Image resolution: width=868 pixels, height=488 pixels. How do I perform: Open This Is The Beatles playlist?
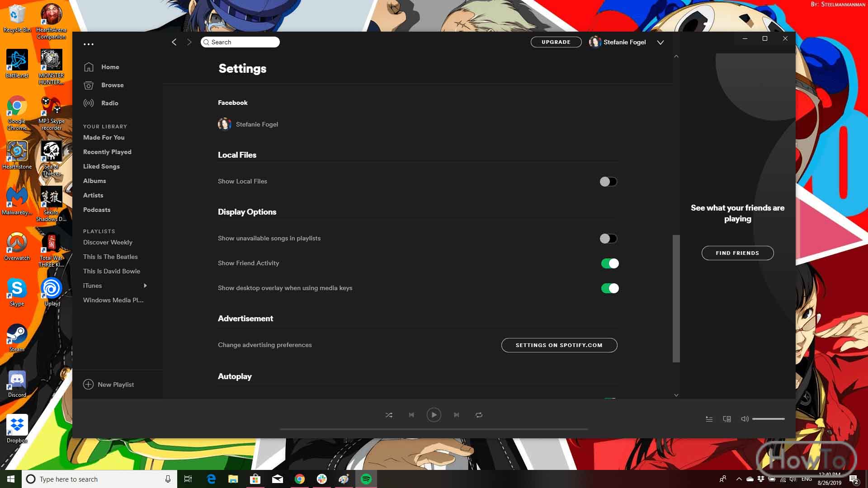pos(110,257)
